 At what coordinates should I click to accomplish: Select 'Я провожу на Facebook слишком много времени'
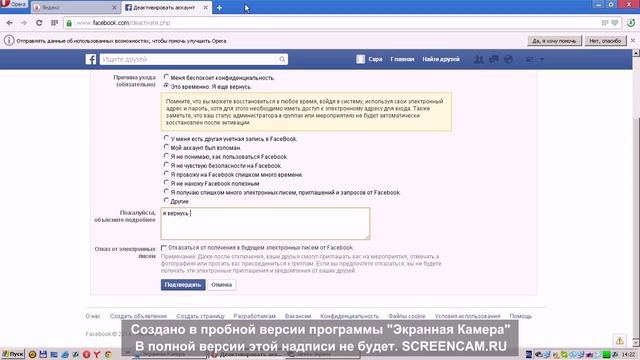pos(166,174)
